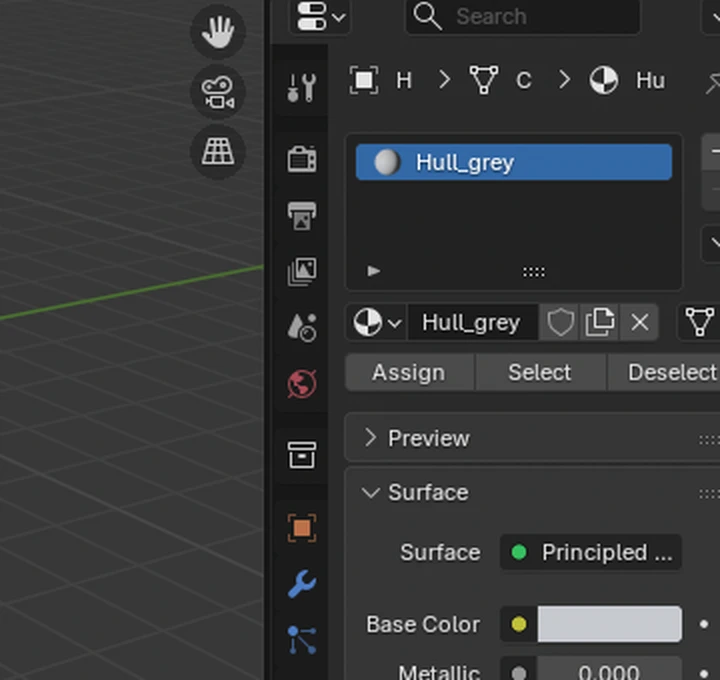Select Hull_grey material slot in list
720x680 pixels.
(x=514, y=162)
